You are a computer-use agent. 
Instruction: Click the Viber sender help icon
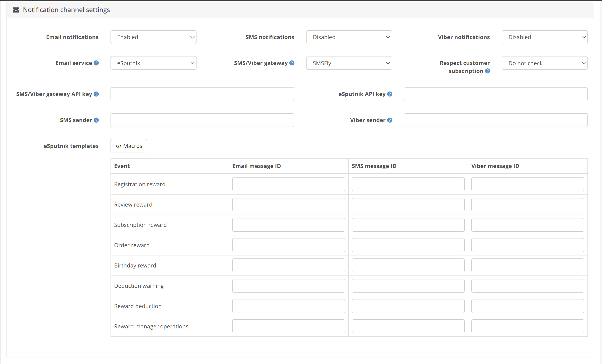[390, 120]
